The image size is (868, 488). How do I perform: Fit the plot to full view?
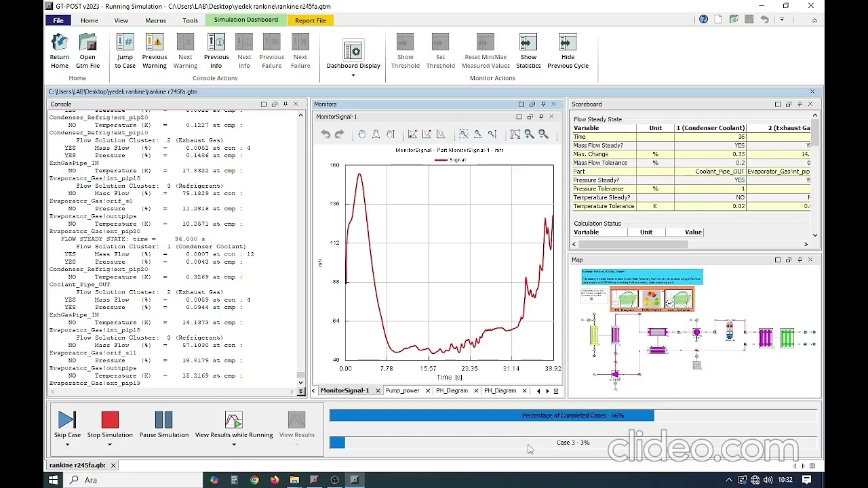coord(515,134)
